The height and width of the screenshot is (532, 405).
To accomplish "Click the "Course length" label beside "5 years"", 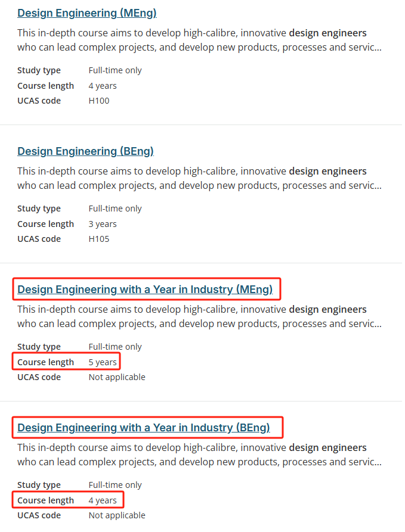I will (45, 362).
